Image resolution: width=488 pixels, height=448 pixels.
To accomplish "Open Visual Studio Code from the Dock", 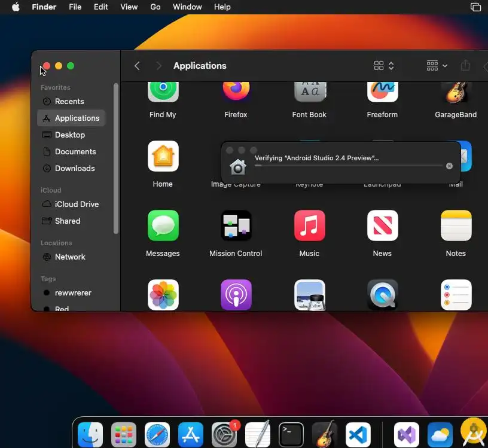I will (358, 435).
